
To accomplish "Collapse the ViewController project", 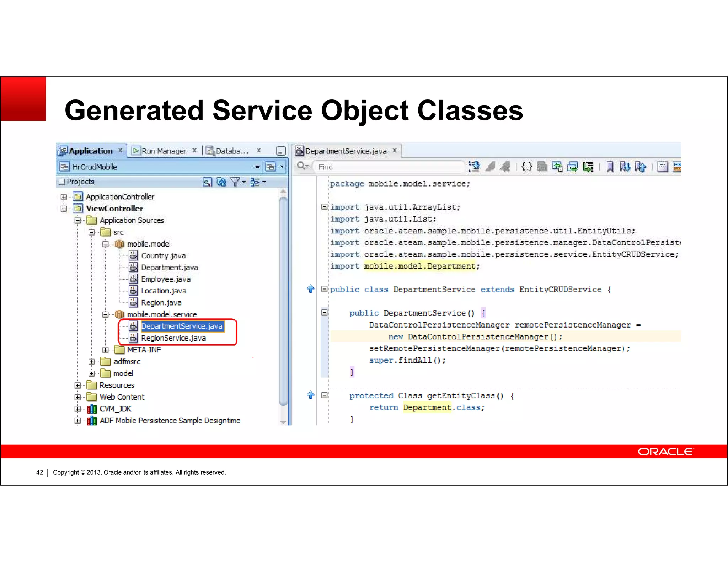I will pyautogui.click(x=64, y=209).
